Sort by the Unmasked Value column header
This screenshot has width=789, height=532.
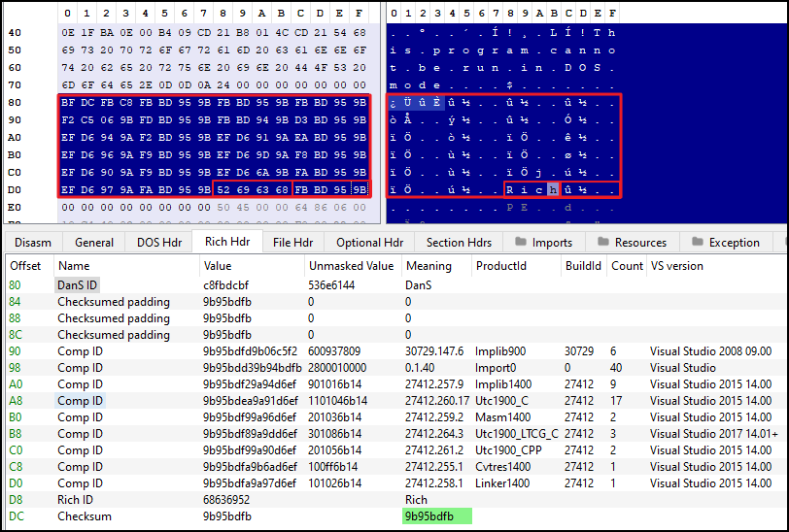351,266
